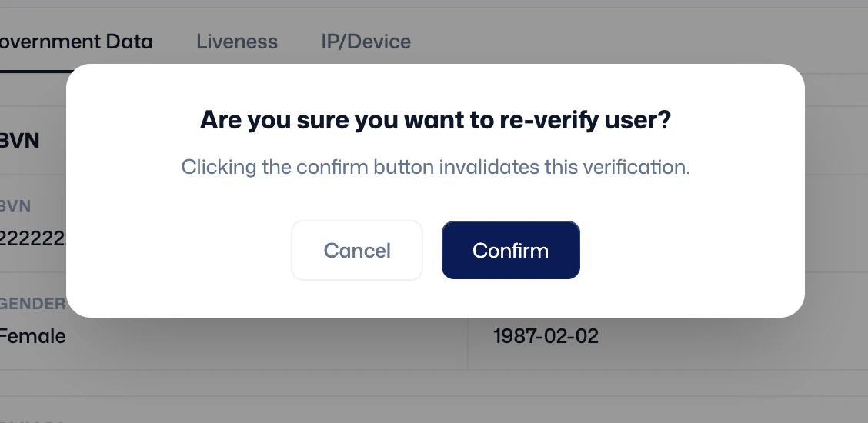Click the small gray BVN field label
The height and width of the screenshot is (423, 868).
point(15,205)
